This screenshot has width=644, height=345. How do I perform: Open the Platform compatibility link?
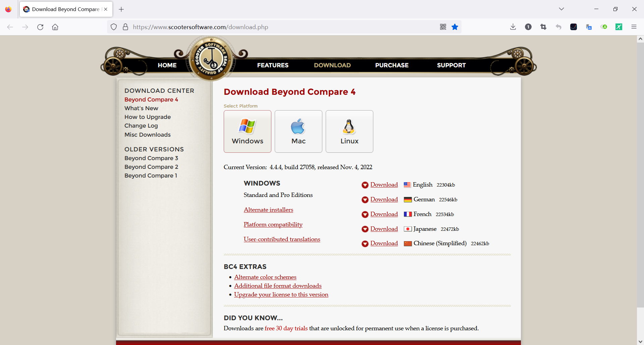click(273, 224)
